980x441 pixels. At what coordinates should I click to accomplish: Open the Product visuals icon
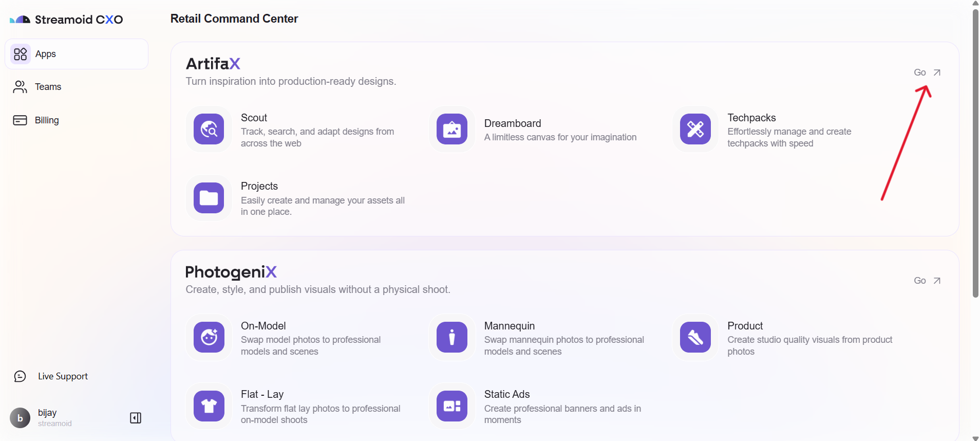(x=695, y=337)
